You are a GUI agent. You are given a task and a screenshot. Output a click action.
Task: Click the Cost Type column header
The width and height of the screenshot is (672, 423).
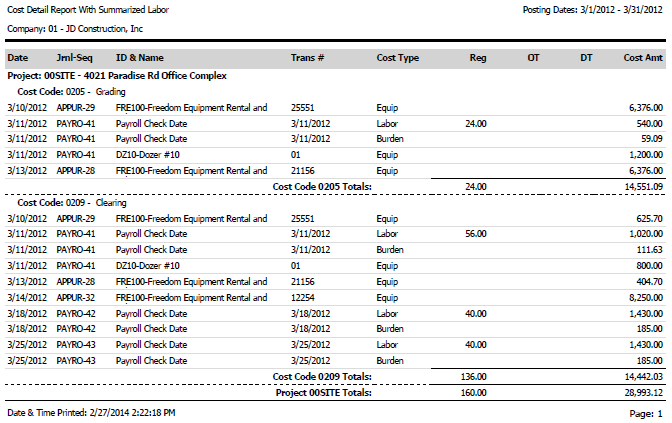point(398,58)
